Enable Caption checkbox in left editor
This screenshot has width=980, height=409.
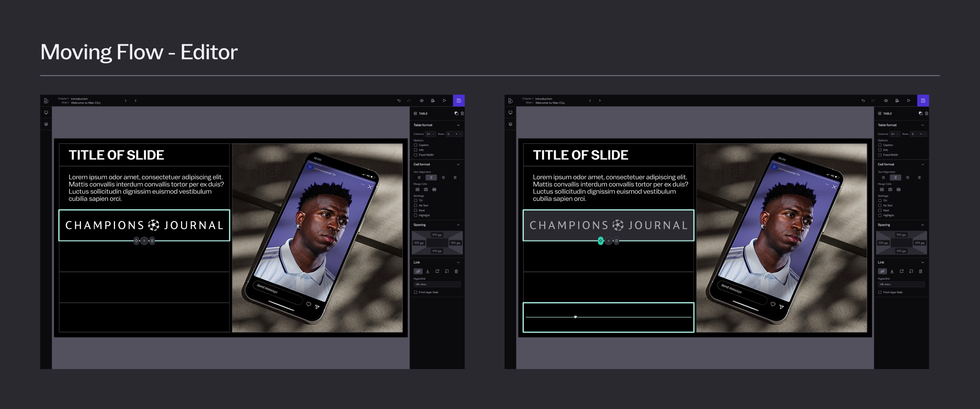pos(415,145)
